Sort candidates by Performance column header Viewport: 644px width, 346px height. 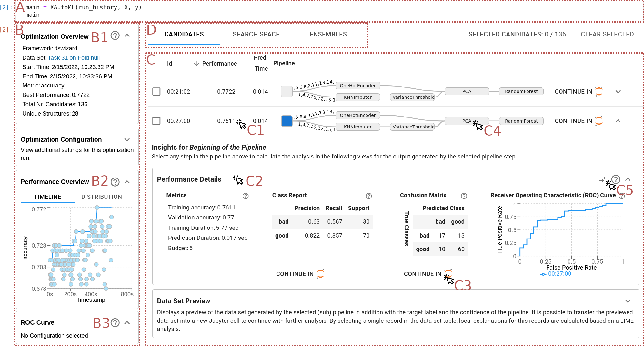pos(219,64)
